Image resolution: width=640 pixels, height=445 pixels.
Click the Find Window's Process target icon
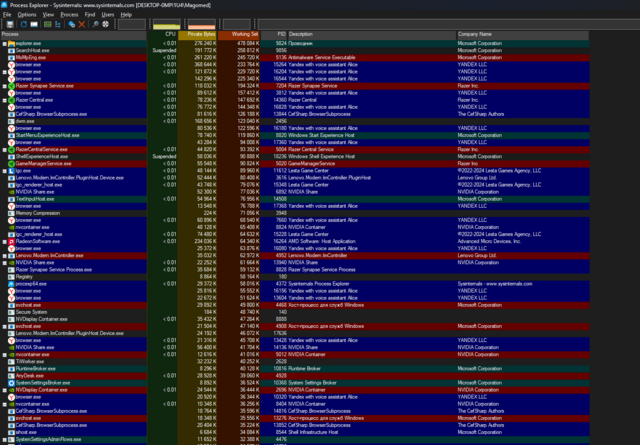105,25
